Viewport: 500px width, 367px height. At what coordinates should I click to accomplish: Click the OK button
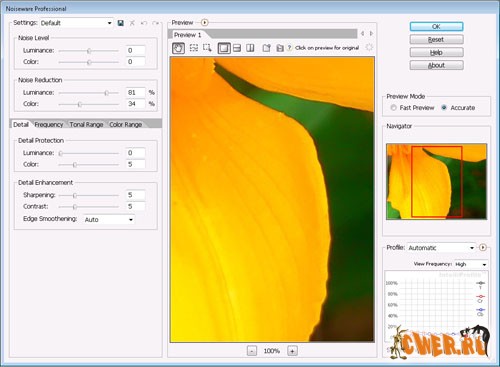tap(436, 26)
